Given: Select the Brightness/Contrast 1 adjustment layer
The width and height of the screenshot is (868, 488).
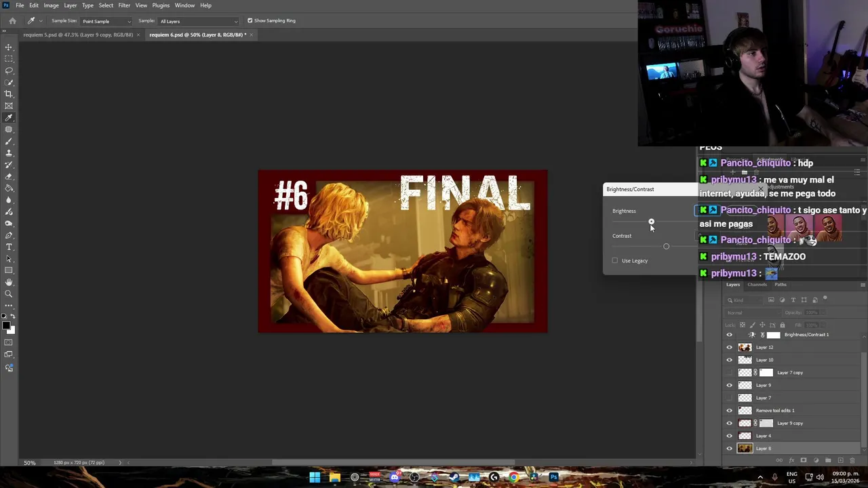Looking at the screenshot, I should click(792, 334).
